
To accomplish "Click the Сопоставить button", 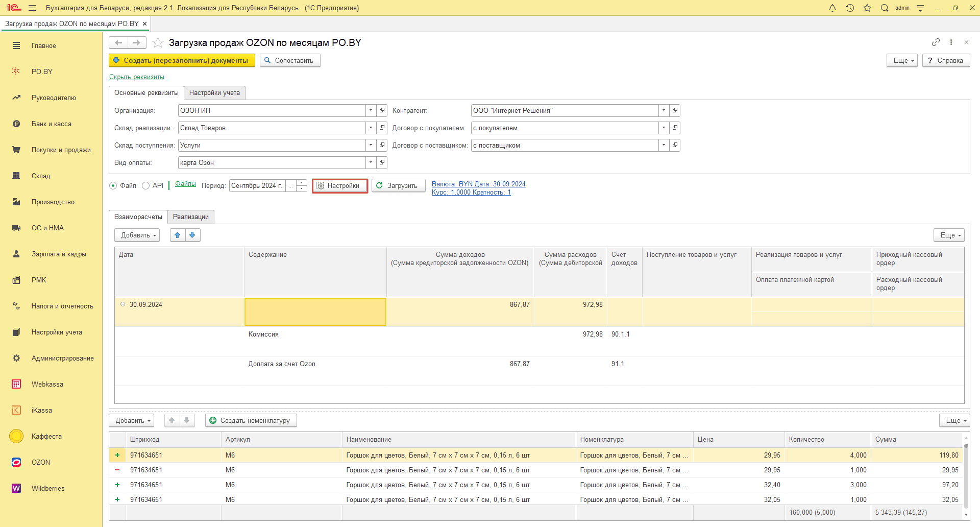I will 290,60.
